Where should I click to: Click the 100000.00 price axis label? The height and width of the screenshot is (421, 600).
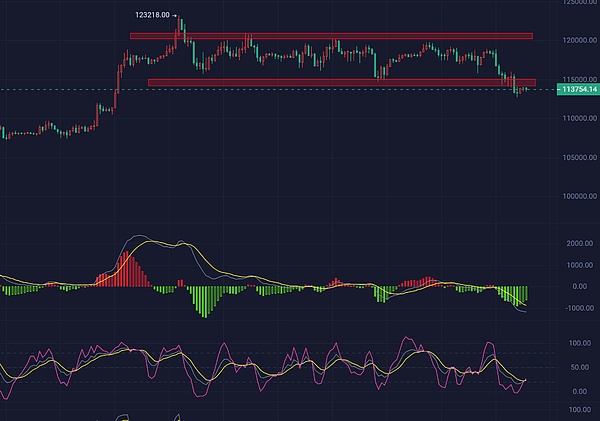(577, 196)
